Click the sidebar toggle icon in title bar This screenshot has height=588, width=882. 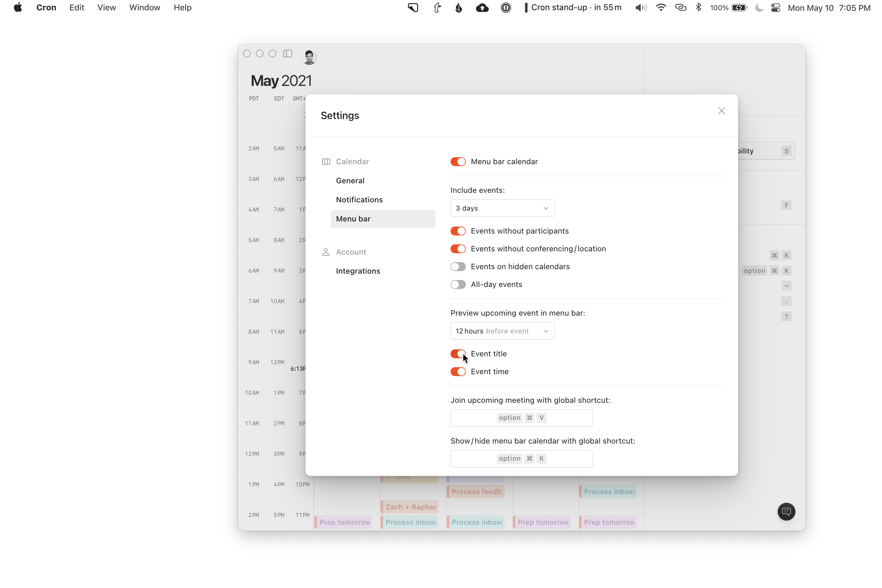[x=288, y=54]
